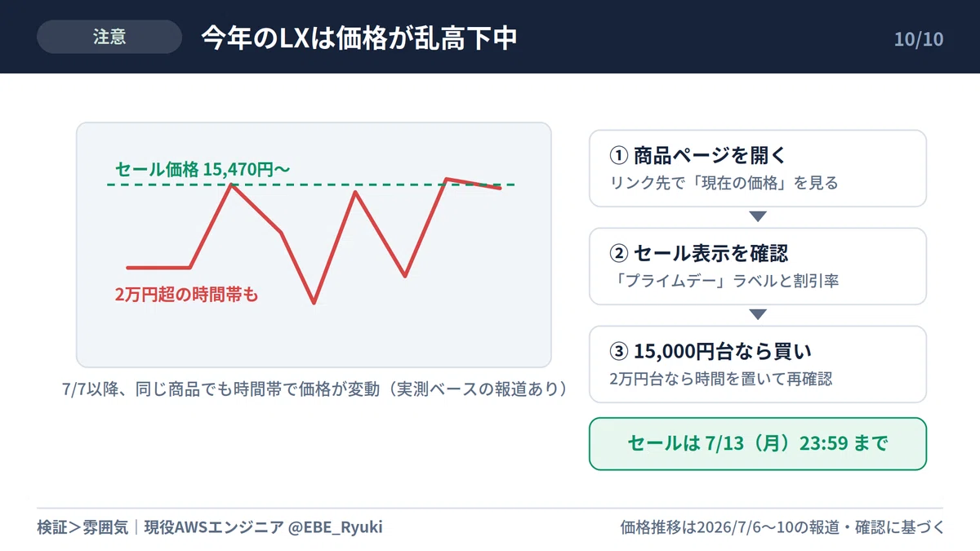Open step ② セール表示を確認 card
Viewport: 980px width, 551px height.
click(x=758, y=266)
